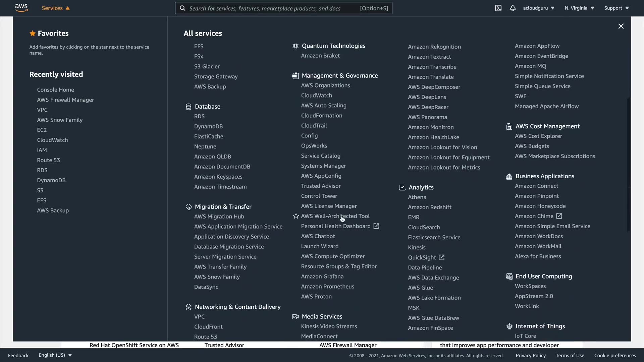Click the Media Services category icon
This screenshot has width=644, height=362.
295,316
